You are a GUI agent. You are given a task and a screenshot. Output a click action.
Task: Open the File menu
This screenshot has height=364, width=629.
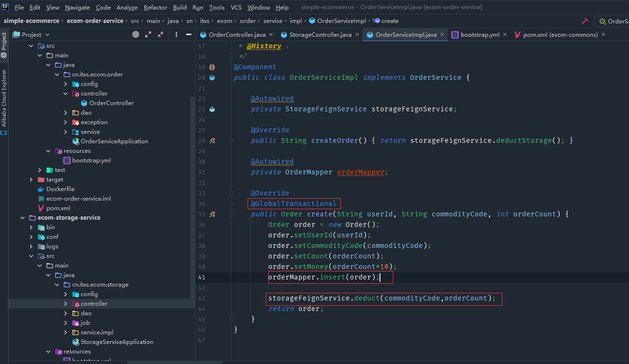point(19,7)
